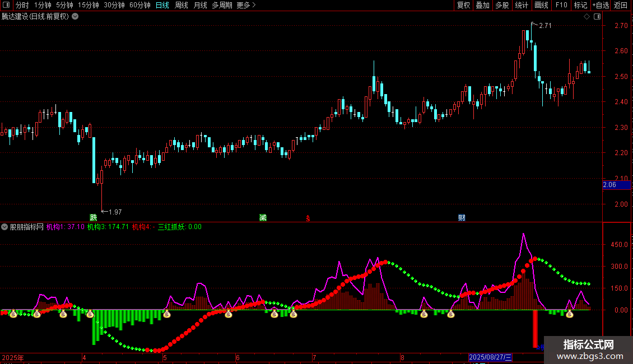Switch to 5分钟 period
This screenshot has width=633, height=364.
click(64, 5)
